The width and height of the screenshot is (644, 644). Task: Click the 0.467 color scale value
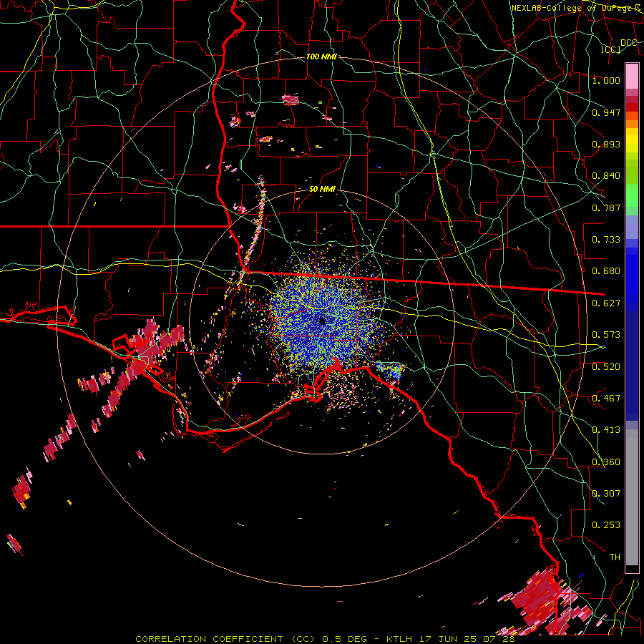[x=606, y=399]
